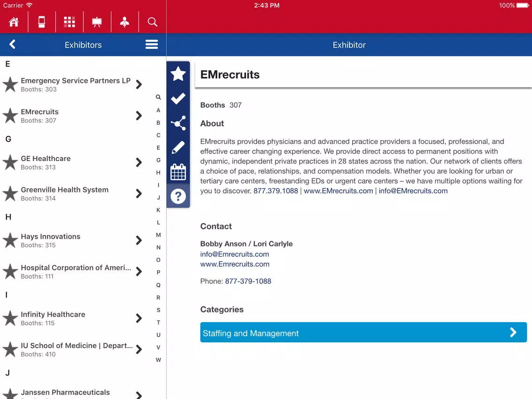The width and height of the screenshot is (532, 399).
Task: Open GE Healthcare row chevron
Action: click(x=139, y=163)
